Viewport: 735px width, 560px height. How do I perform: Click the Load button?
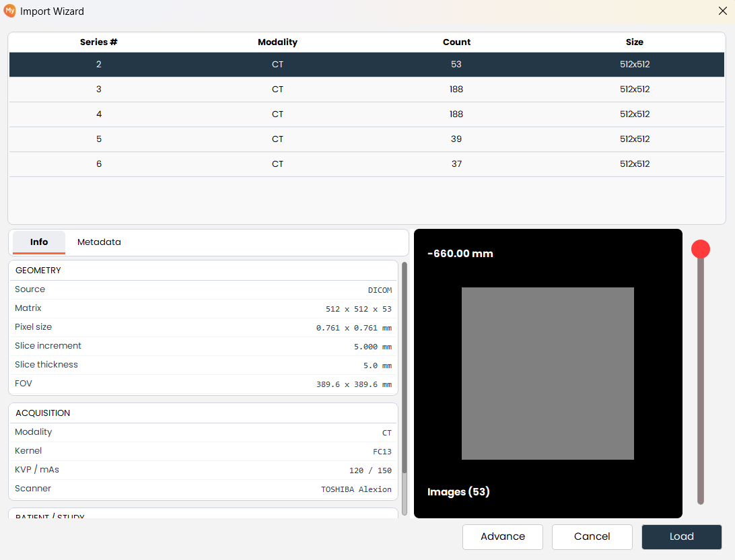click(x=682, y=536)
